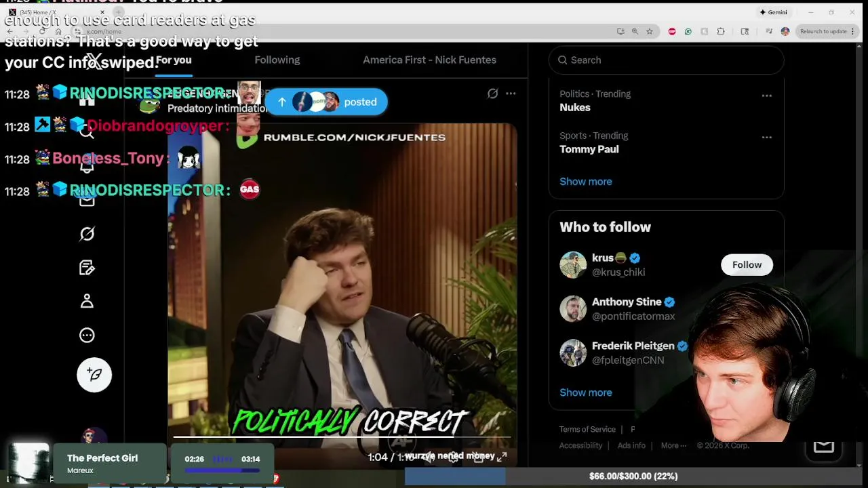868x488 pixels.
Task: Click the zoom magnifier icon in address bar
Action: [x=635, y=31]
